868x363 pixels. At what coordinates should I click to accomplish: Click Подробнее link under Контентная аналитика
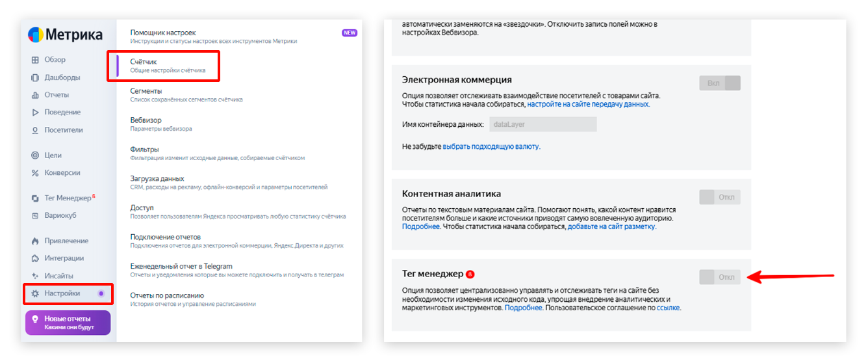[421, 227]
